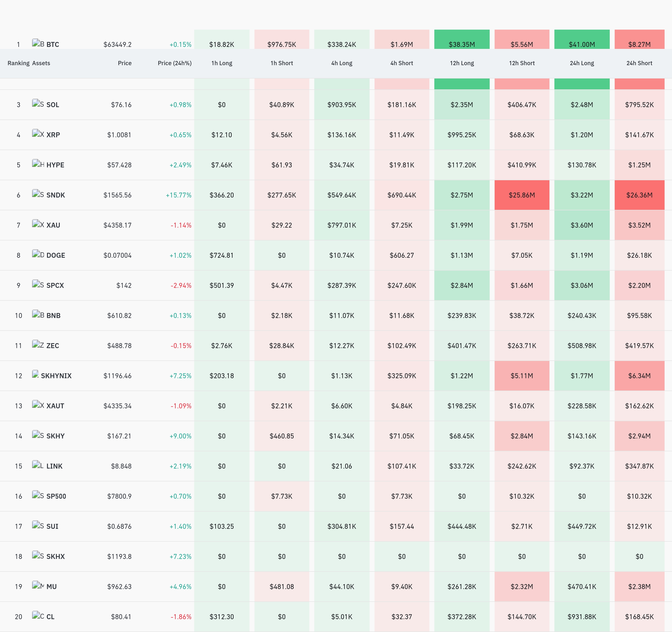Open the SOL asset name

[x=53, y=105]
